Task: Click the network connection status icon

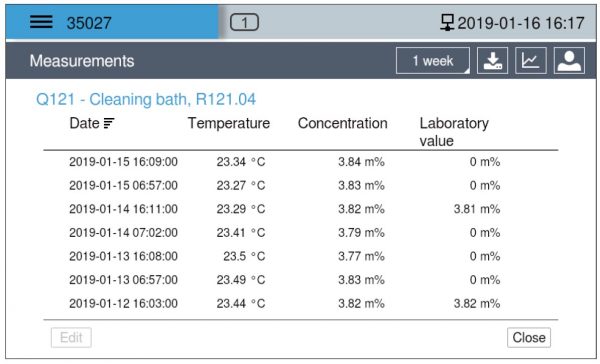Action: pyautogui.click(x=447, y=22)
